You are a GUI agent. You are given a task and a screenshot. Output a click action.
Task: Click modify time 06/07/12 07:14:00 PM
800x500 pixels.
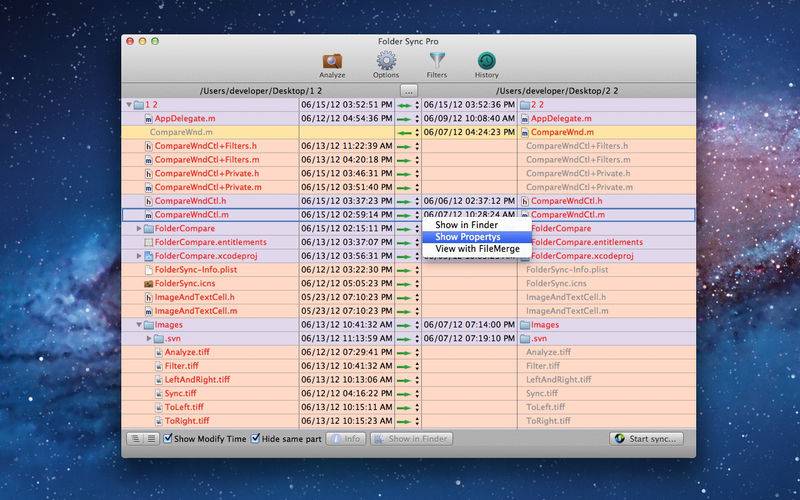pos(469,325)
